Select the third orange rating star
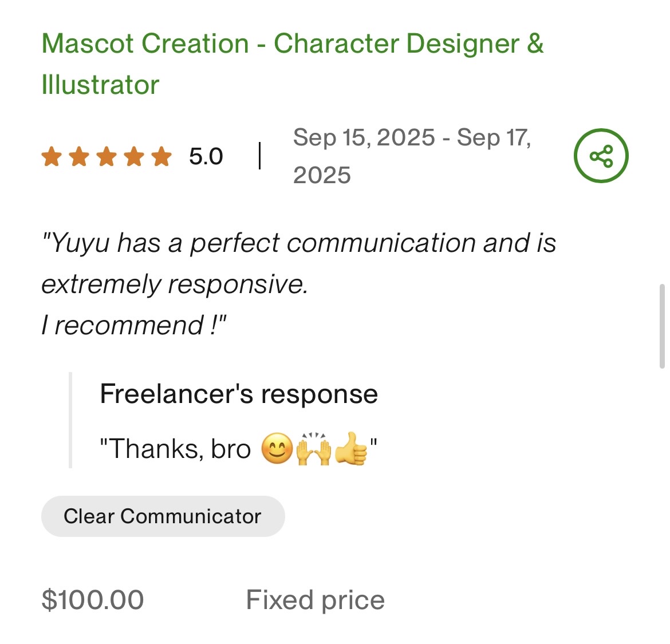670x644 pixels. pyautogui.click(x=107, y=156)
